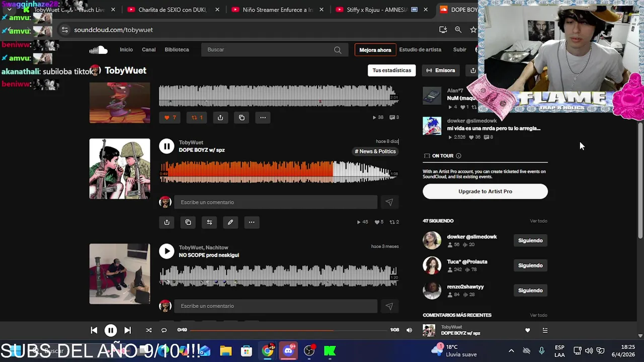Go to Biblioteca

(x=177, y=50)
